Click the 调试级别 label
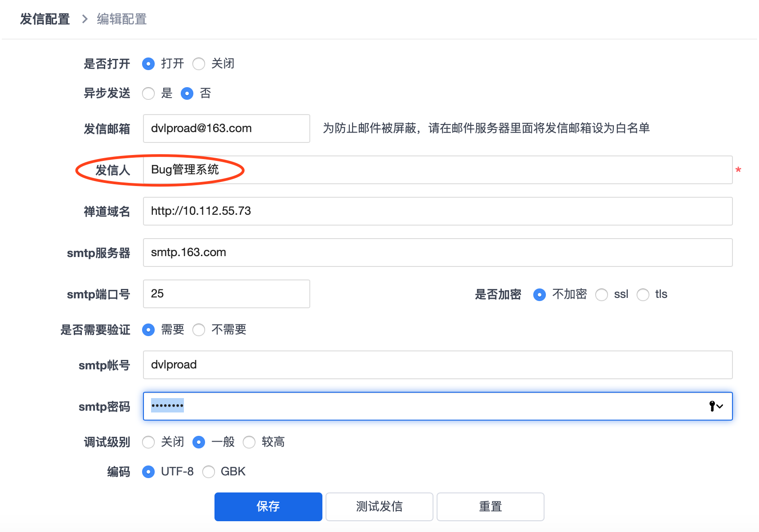Image resolution: width=759 pixels, height=532 pixels. point(107,442)
